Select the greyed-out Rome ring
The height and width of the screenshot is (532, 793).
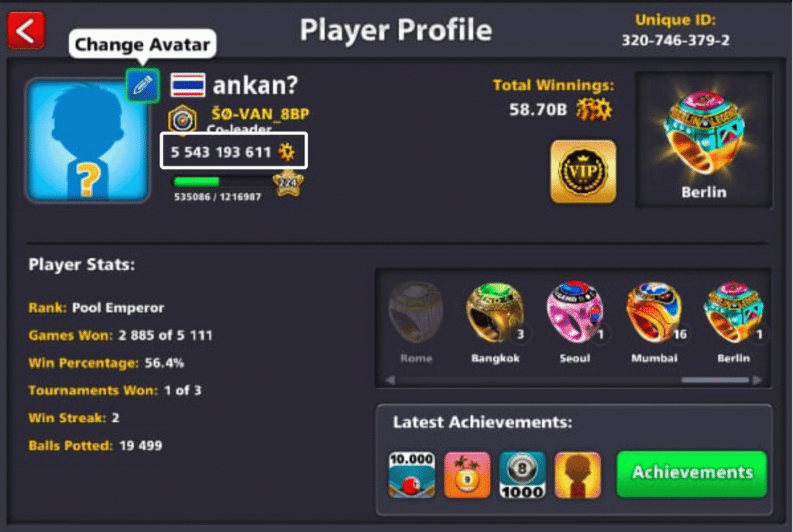pos(416,323)
